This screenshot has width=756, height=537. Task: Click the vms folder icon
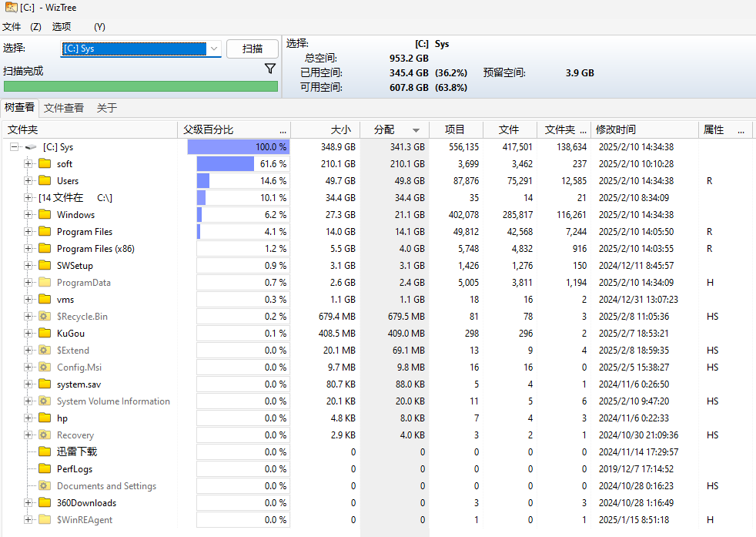coord(45,299)
